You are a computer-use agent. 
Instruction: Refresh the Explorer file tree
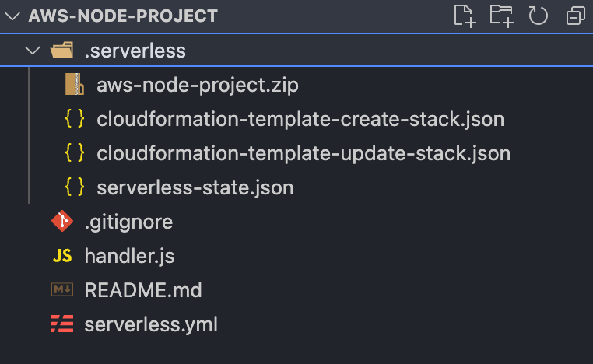click(539, 16)
